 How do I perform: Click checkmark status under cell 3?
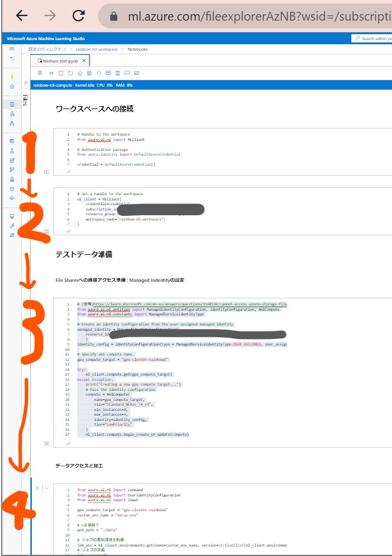click(68, 443)
